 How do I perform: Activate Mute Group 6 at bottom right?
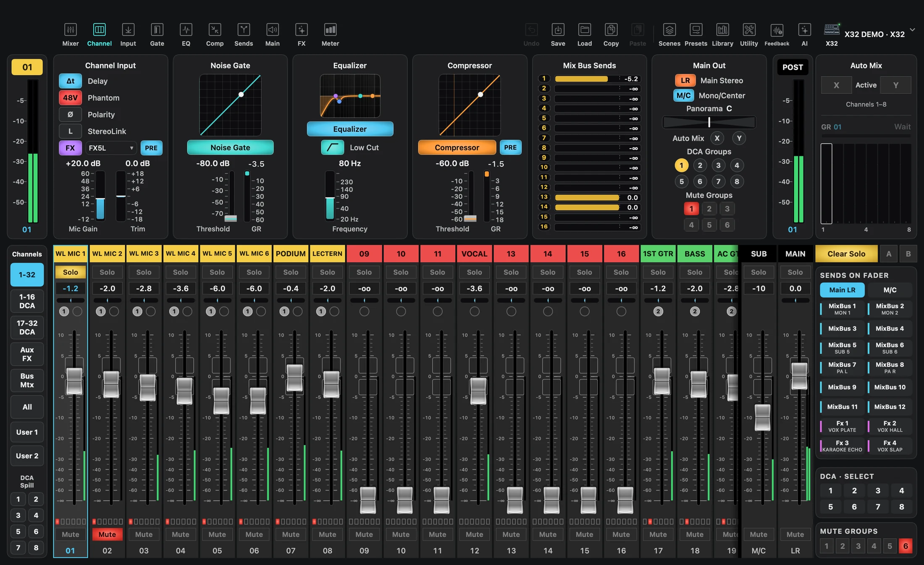tap(906, 546)
